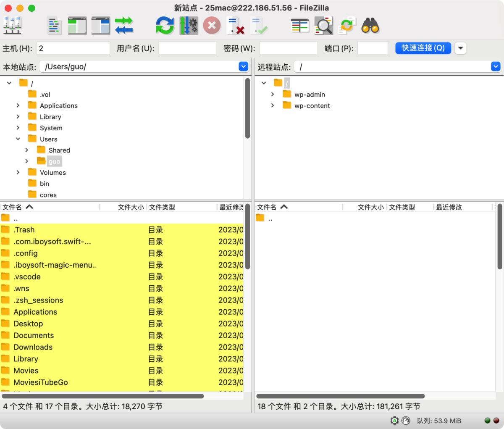Click the local tree vertical scrollbar

[x=247, y=108]
